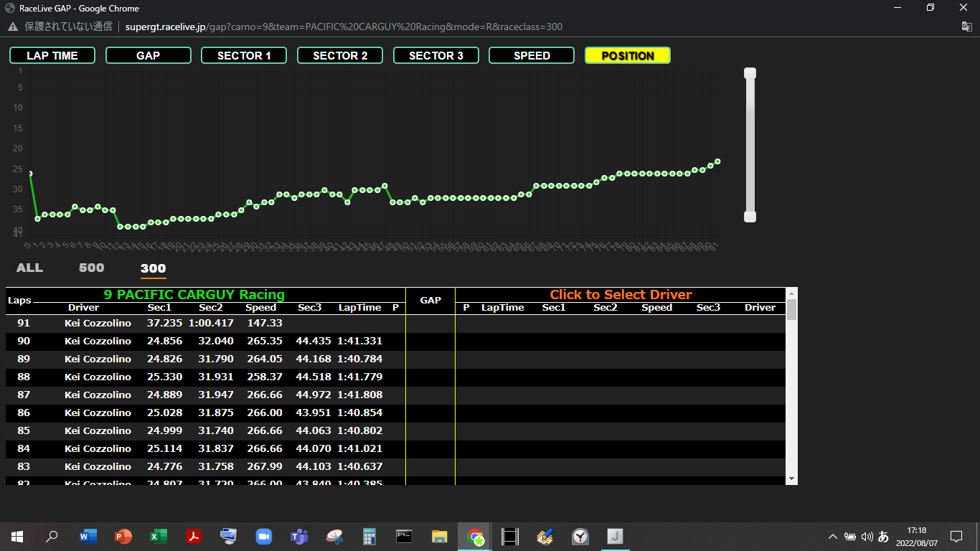The width and height of the screenshot is (980, 551).
Task: Open File Explorer from the taskbar
Action: [x=440, y=536]
